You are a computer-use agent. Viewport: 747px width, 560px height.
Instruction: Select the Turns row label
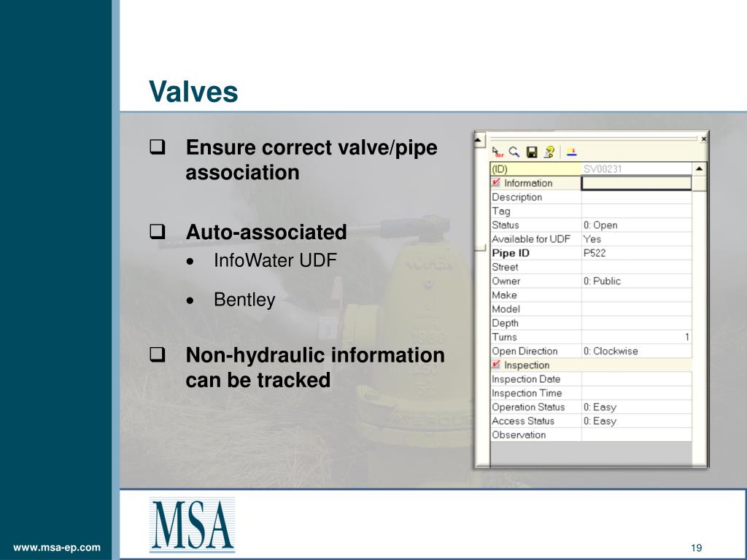536,337
